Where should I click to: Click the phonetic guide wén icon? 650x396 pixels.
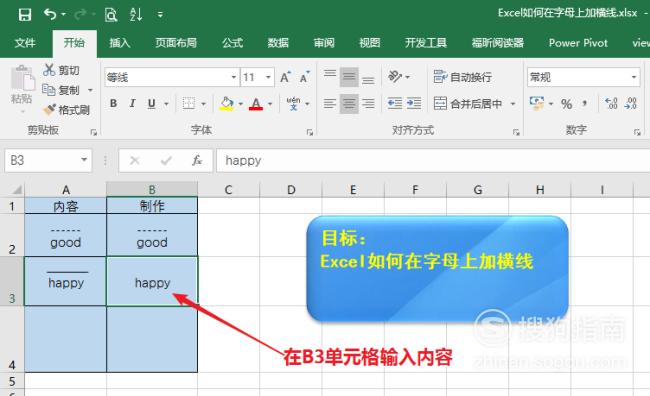pos(293,103)
